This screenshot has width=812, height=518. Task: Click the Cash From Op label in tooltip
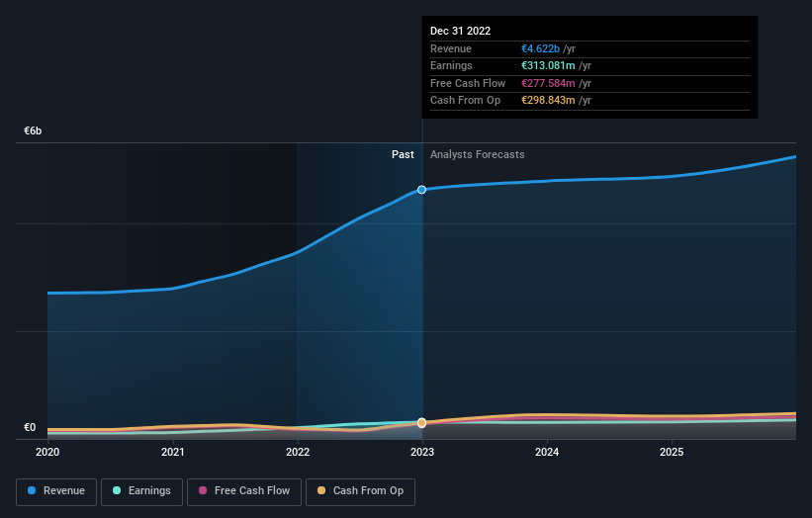[x=465, y=101]
